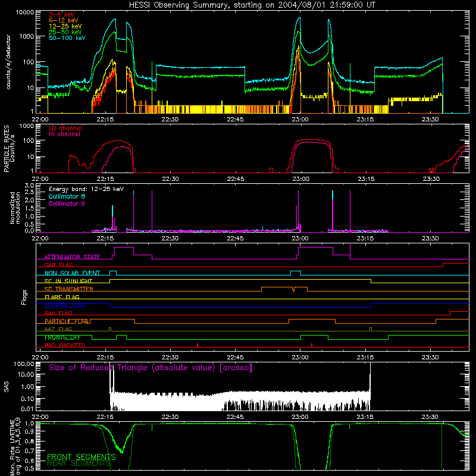
Task: Click the SAA_FLAG label
Action: tap(58, 314)
